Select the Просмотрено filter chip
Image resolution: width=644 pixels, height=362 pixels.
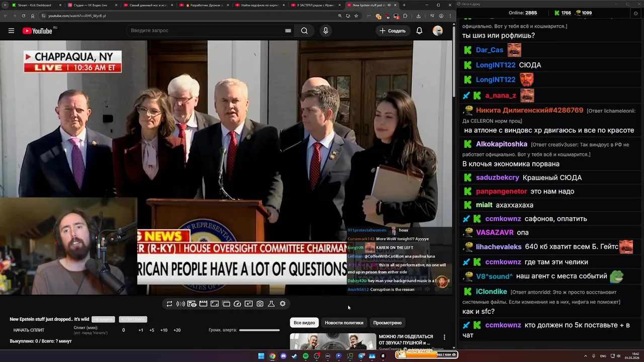pyautogui.click(x=387, y=323)
